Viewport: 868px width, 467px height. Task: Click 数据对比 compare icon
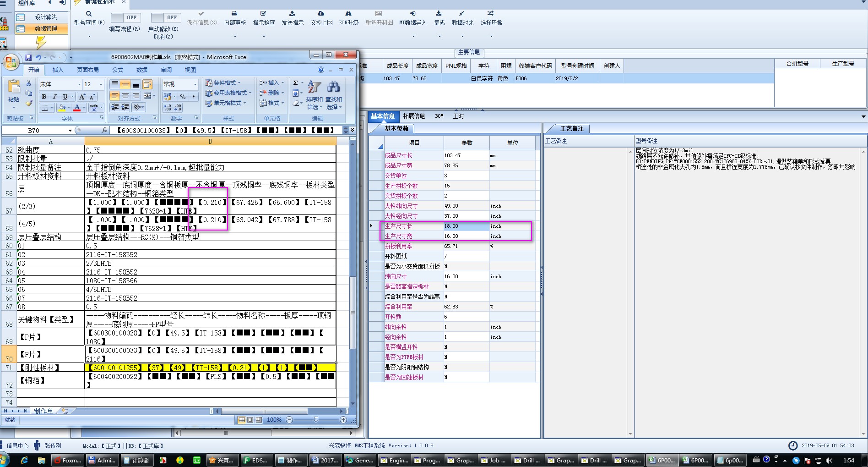461,14
